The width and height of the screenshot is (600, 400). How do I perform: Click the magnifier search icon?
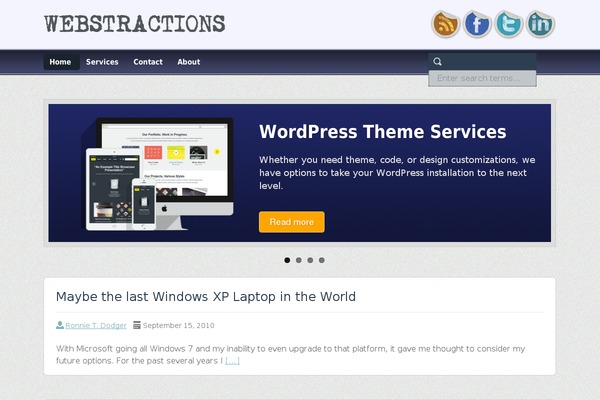coord(437,61)
